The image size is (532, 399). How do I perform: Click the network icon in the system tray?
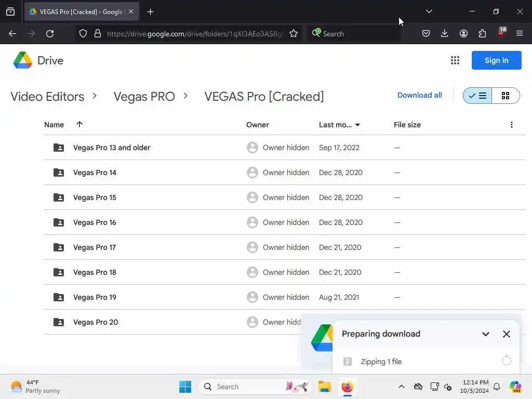[434, 387]
